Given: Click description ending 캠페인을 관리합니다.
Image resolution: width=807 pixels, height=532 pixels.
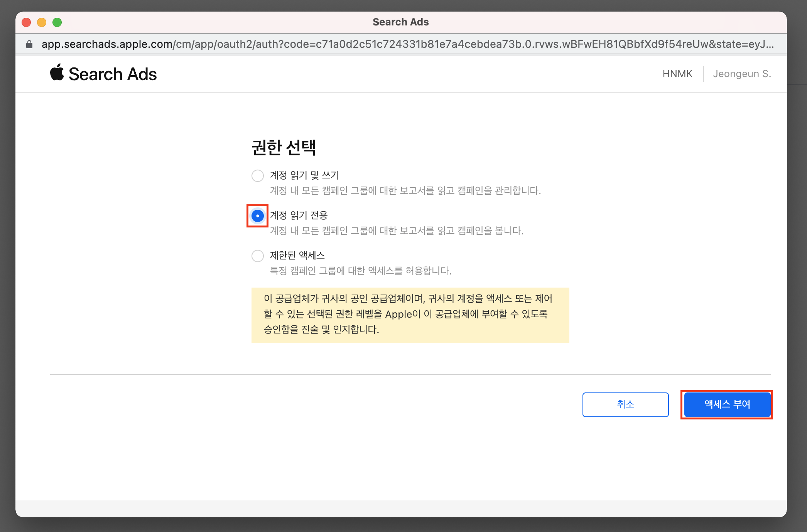Looking at the screenshot, I should [x=405, y=191].
